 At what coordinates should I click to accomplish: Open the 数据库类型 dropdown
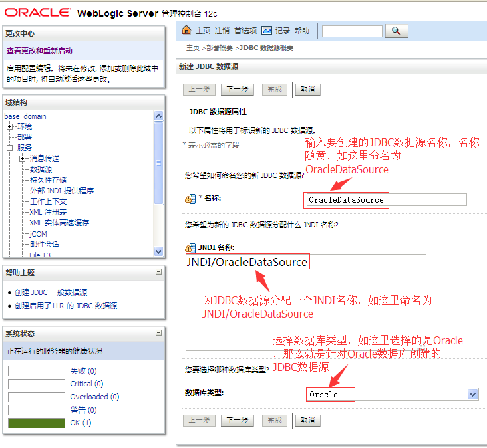click(473, 395)
